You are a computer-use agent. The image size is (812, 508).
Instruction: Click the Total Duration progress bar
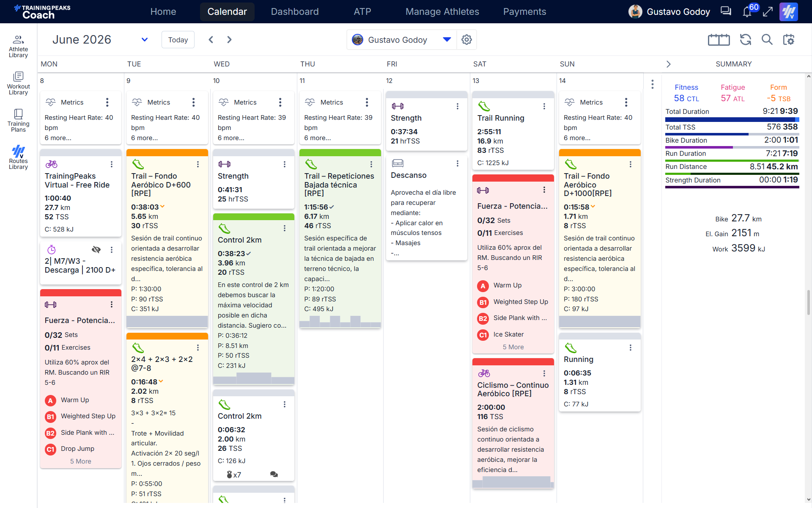(732, 120)
